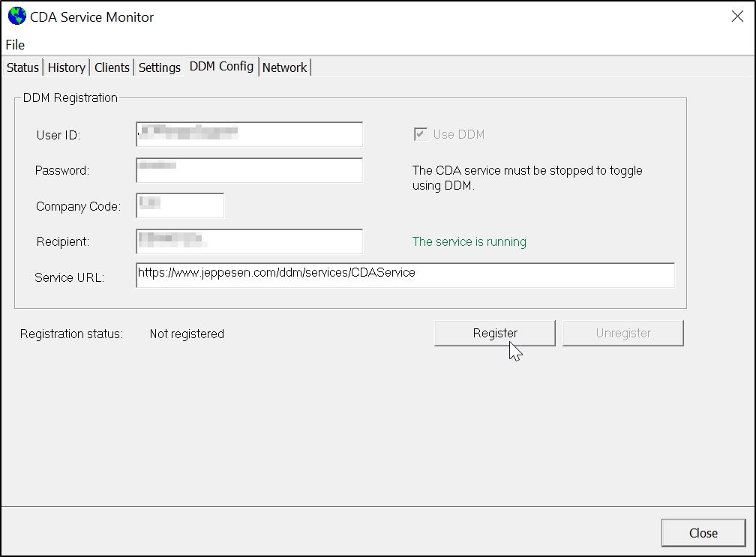
Task: Select the Password input field
Action: (247, 170)
